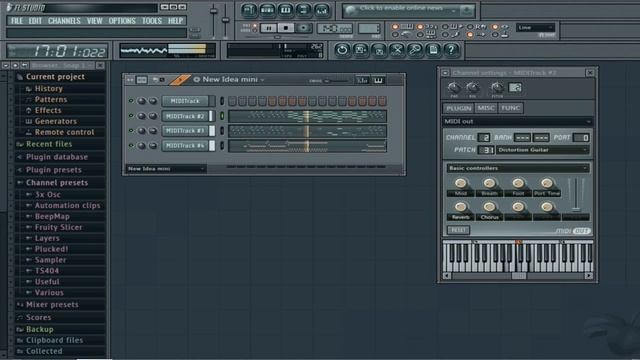This screenshot has width=640, height=360.
Task: Click the stop playback button
Action: [286, 28]
